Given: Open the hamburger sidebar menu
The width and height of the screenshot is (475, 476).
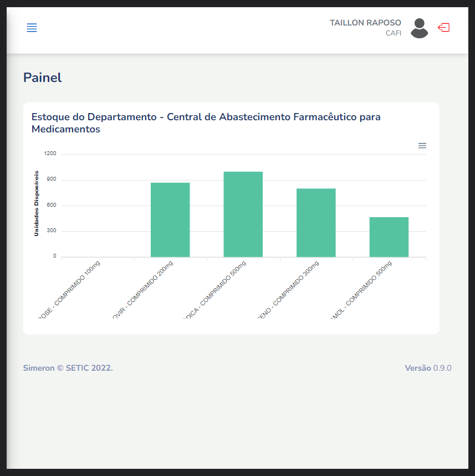Looking at the screenshot, I should [32, 28].
